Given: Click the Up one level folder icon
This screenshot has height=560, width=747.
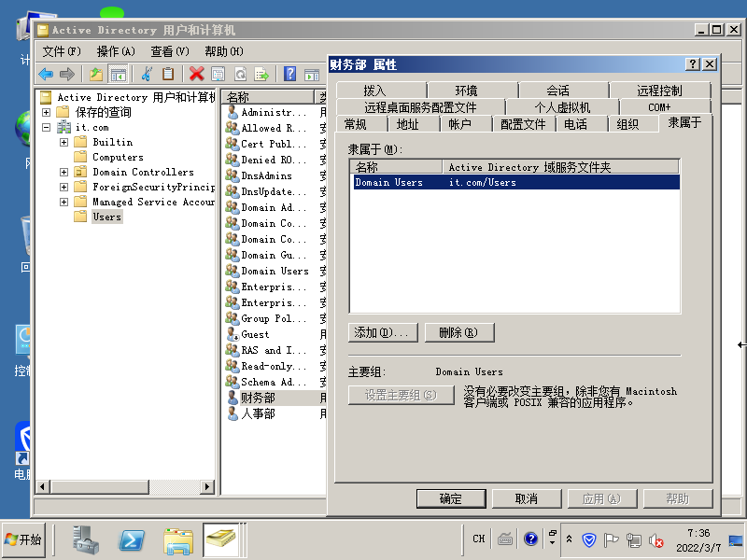Looking at the screenshot, I should 96,74.
